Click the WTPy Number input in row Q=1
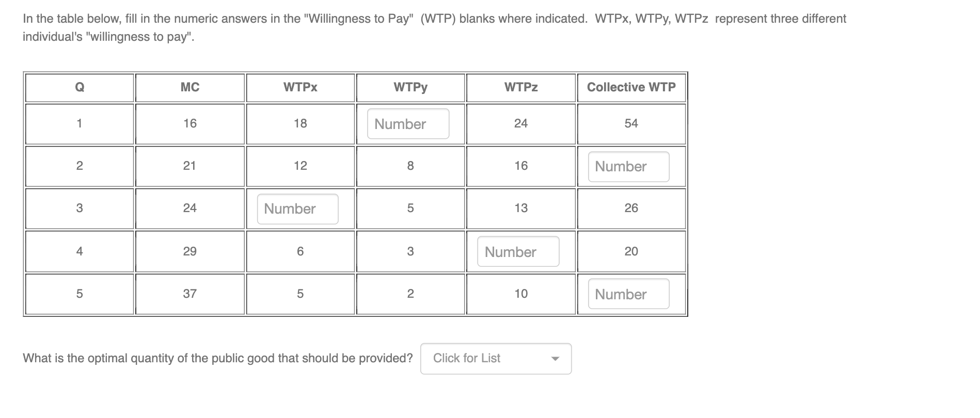Screen dimensions: 980x418 click(407, 123)
